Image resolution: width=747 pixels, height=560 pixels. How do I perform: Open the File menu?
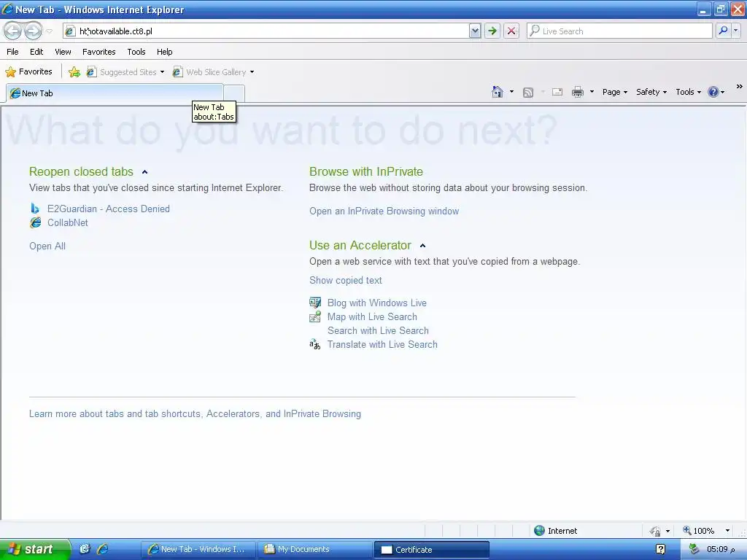(x=13, y=52)
